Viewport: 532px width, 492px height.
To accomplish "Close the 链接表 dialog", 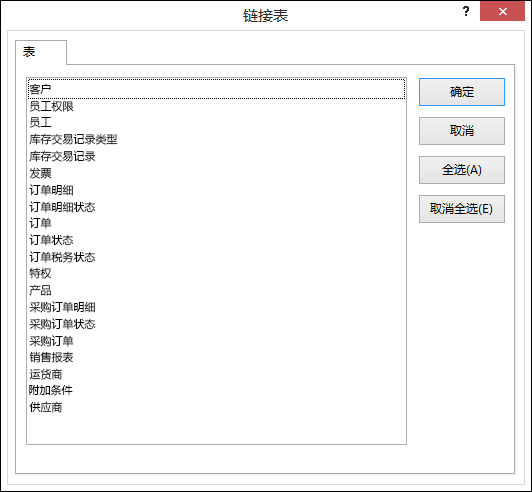I will (502, 12).
